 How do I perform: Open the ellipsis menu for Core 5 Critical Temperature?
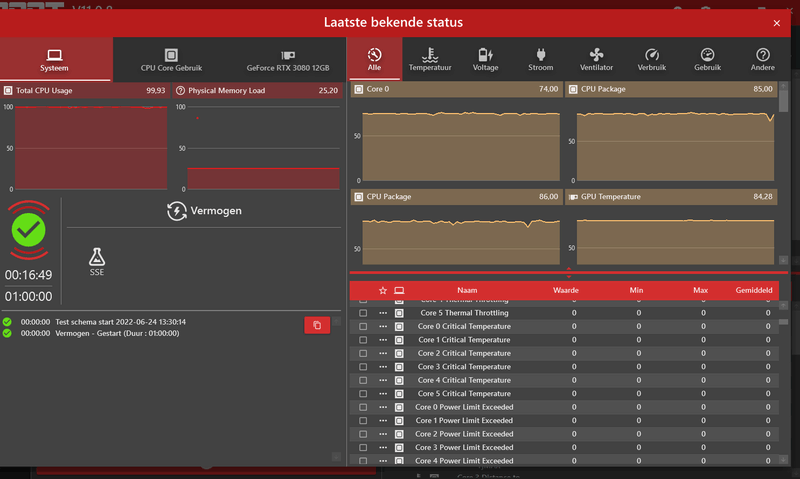coord(382,394)
